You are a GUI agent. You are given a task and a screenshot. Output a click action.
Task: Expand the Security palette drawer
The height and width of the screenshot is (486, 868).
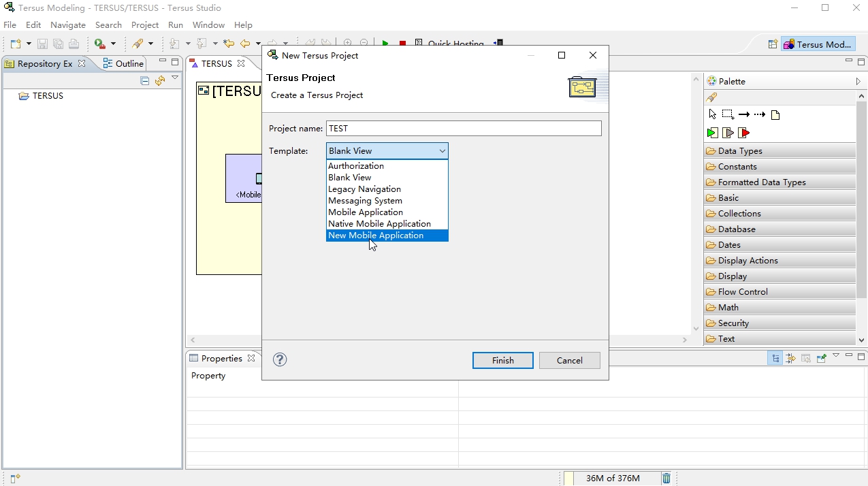pos(779,323)
